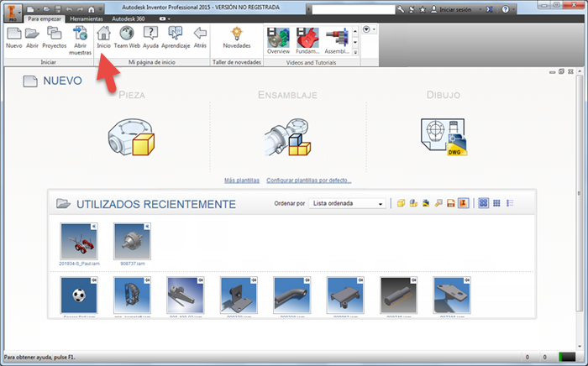Click the wrench search icon in title bar
Image resolution: width=588 pixels, height=366 pixels.
[401, 9]
